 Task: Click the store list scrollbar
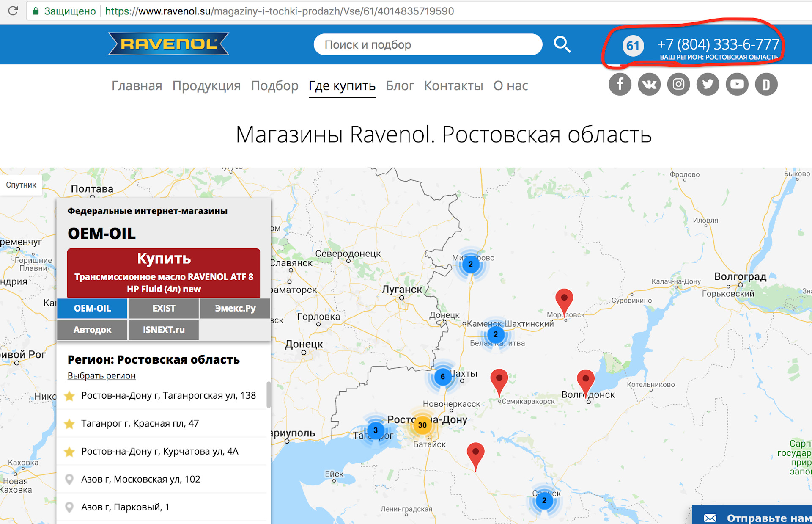(x=268, y=395)
